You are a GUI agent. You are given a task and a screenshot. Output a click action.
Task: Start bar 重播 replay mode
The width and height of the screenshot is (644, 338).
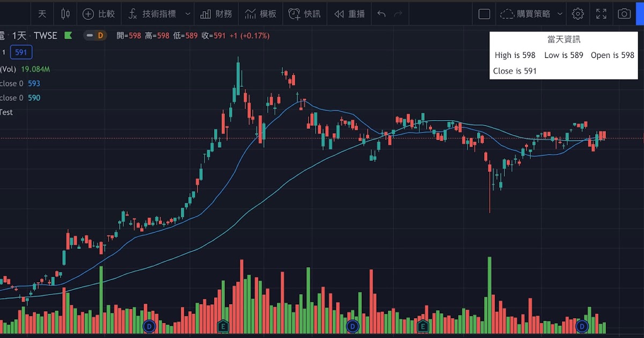coord(349,13)
